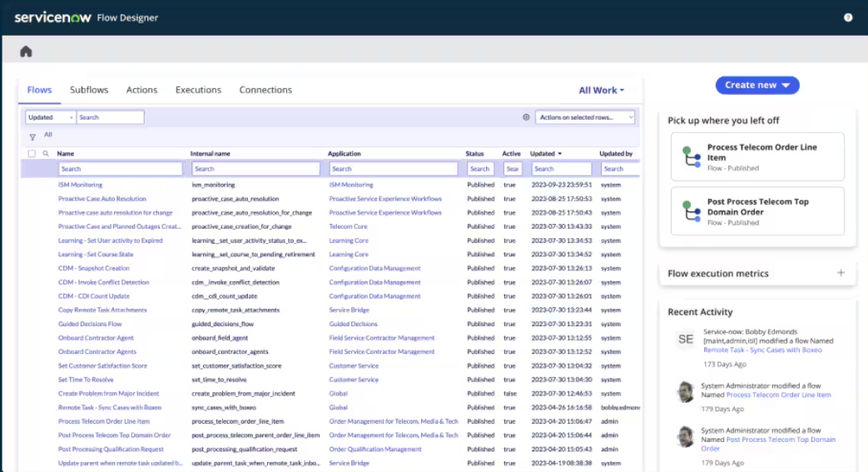868x472 pixels.
Task: Open Post Process Telecom Top Domain Order activity link
Action: coord(768,444)
